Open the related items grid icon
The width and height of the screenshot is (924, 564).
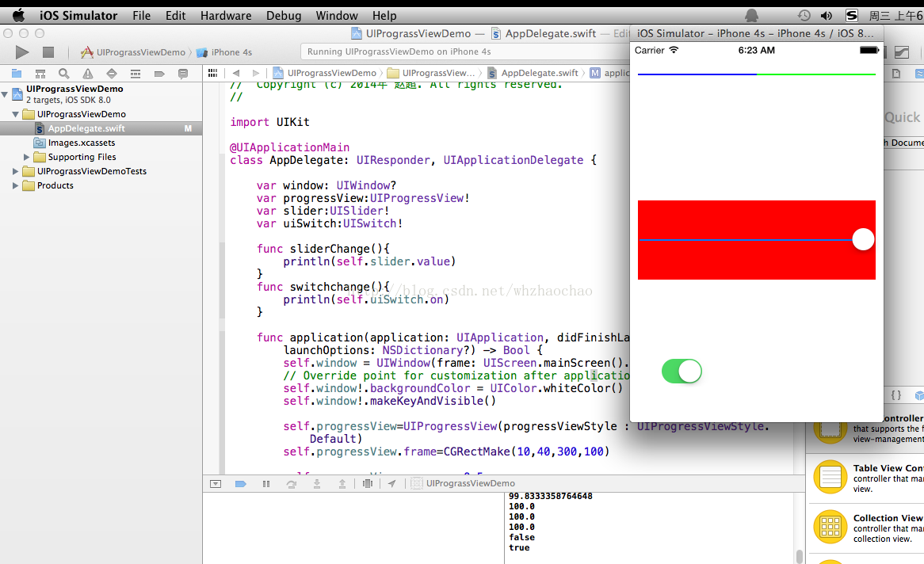click(x=212, y=73)
